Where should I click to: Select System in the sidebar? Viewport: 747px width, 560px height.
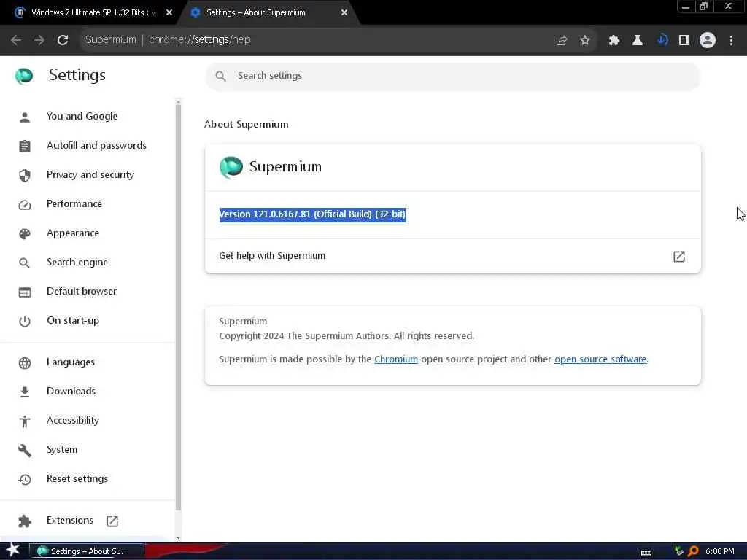pos(62,449)
